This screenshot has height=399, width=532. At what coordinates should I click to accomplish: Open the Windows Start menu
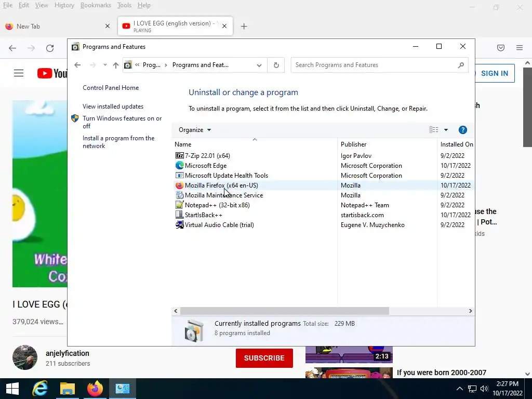(12, 389)
